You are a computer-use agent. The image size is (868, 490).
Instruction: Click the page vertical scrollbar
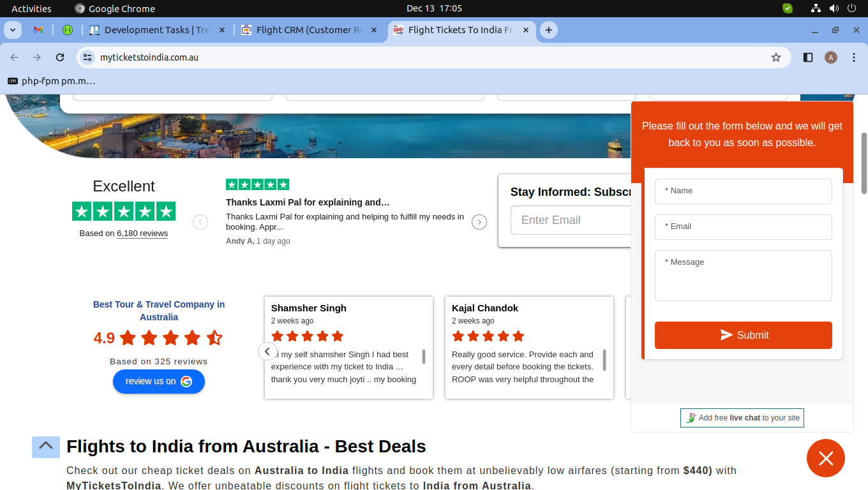tap(864, 163)
